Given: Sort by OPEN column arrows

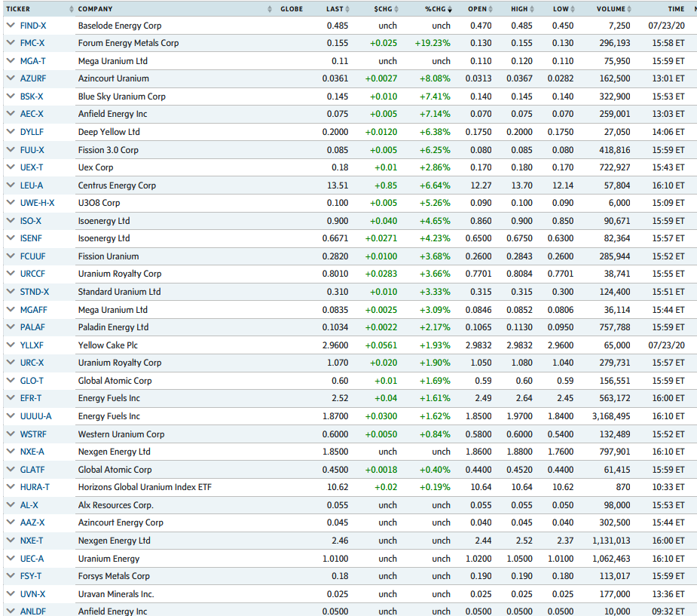Looking at the screenshot, I should (491, 9).
